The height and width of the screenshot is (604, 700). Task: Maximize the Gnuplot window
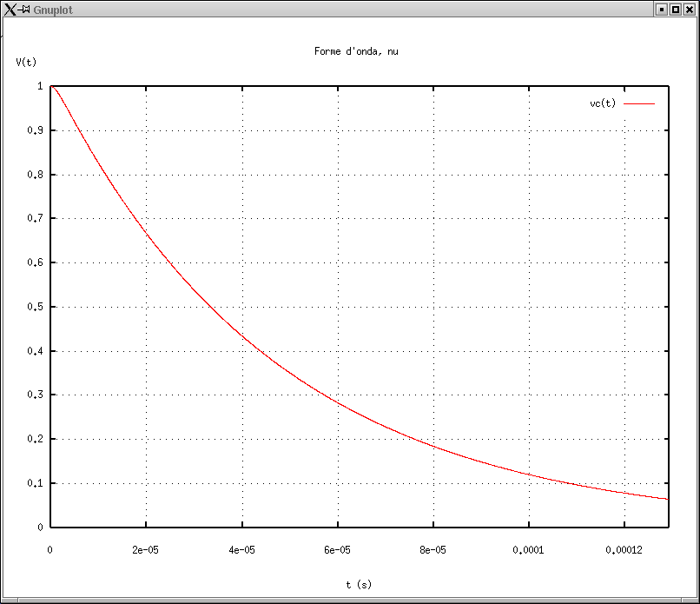tap(675, 10)
